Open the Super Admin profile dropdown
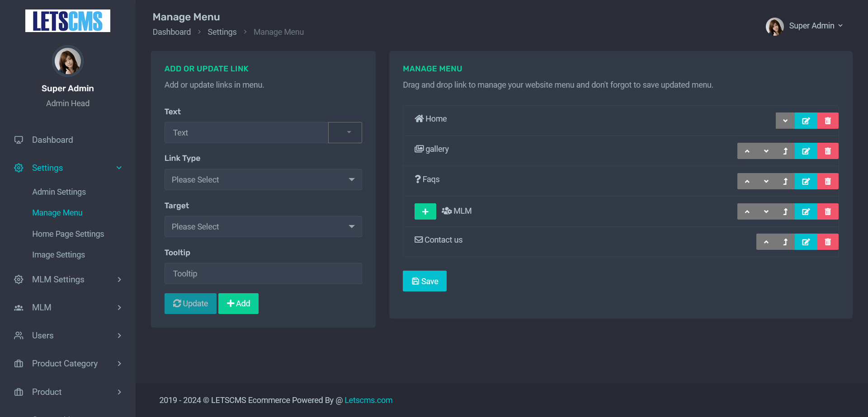This screenshot has height=417, width=868. (811, 26)
